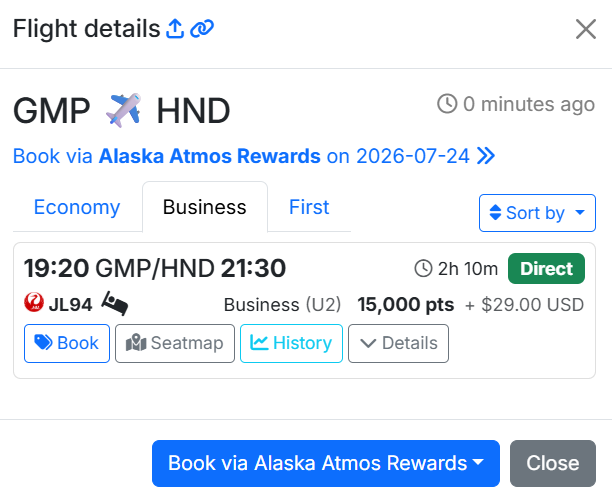Click the airplane emoji between GMP and HND

(x=123, y=109)
